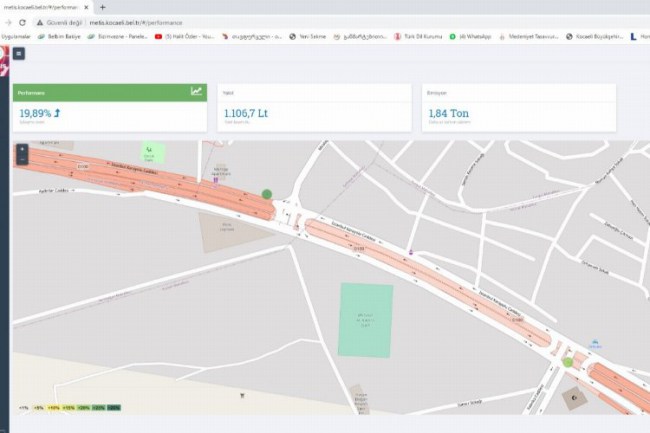Viewport: 650px width, 433px height.
Task: Zoom out on the map
Action: click(x=22, y=159)
